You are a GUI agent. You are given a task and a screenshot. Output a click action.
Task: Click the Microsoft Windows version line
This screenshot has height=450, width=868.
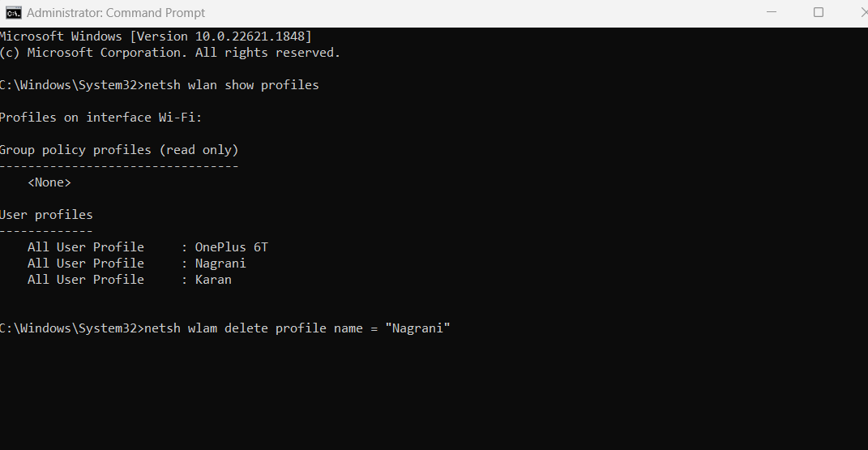coord(156,36)
